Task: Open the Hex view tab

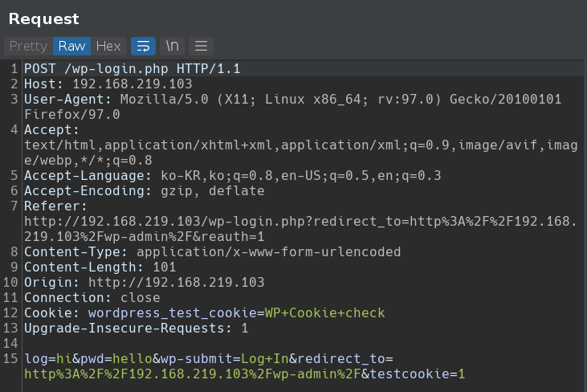Action: click(x=108, y=46)
